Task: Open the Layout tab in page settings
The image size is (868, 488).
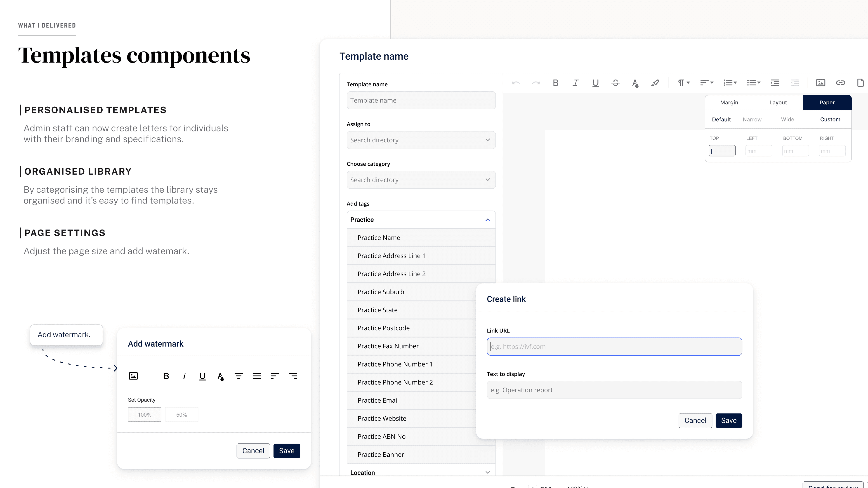Action: click(x=778, y=102)
